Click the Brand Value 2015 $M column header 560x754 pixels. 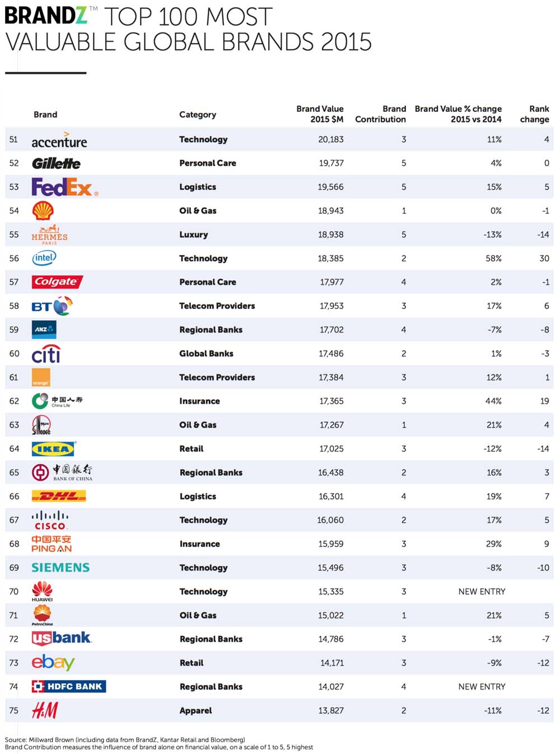(x=320, y=114)
